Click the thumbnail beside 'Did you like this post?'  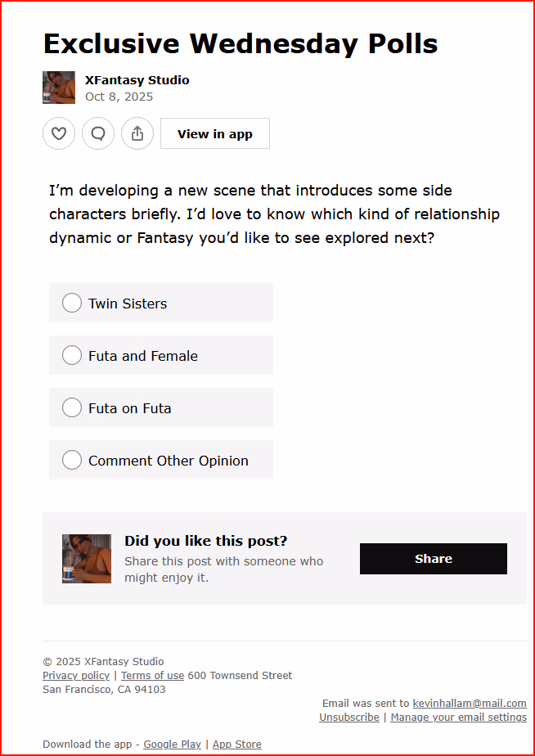87,559
